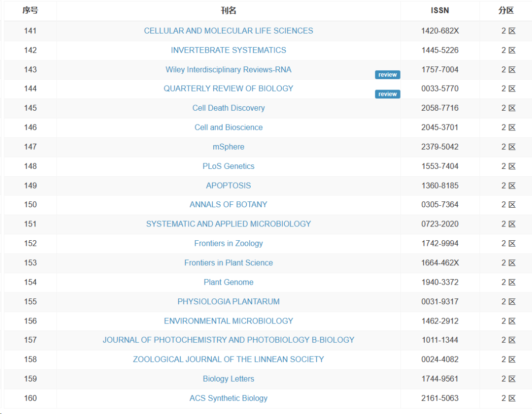Open INVERTEBRATE SYSTEMATICS journal link
This screenshot has width=532, height=414.
[229, 50]
